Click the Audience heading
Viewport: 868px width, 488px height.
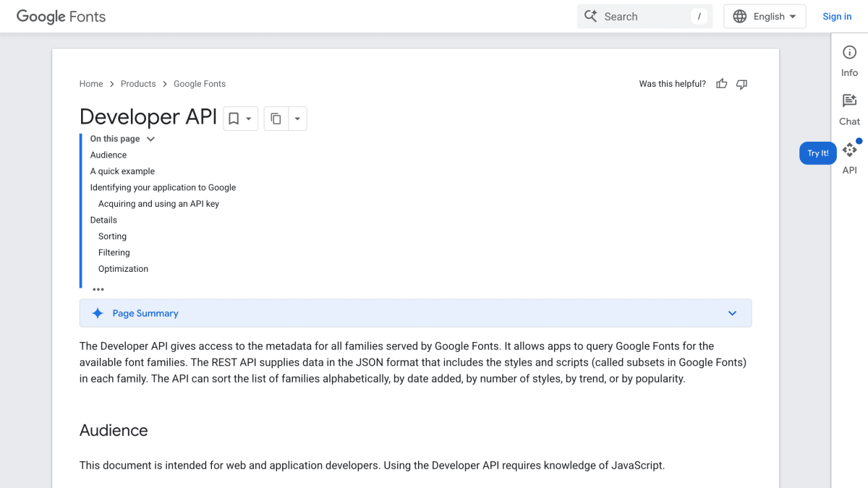(114, 430)
